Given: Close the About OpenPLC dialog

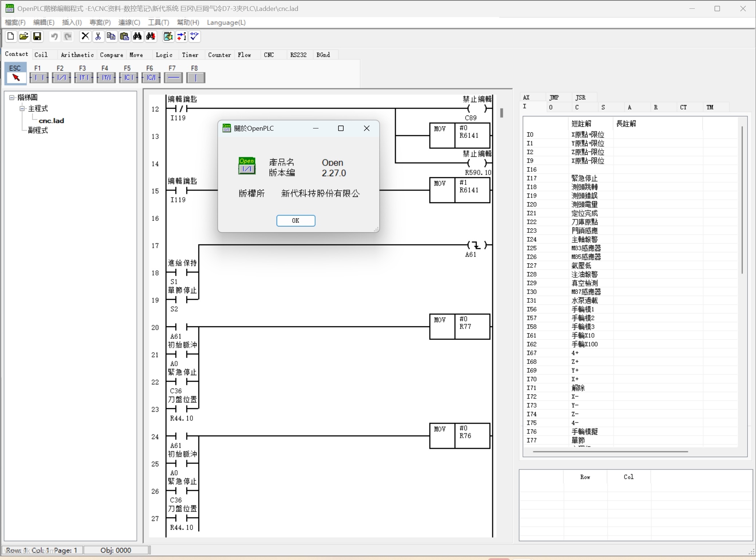Looking at the screenshot, I should coord(367,128).
